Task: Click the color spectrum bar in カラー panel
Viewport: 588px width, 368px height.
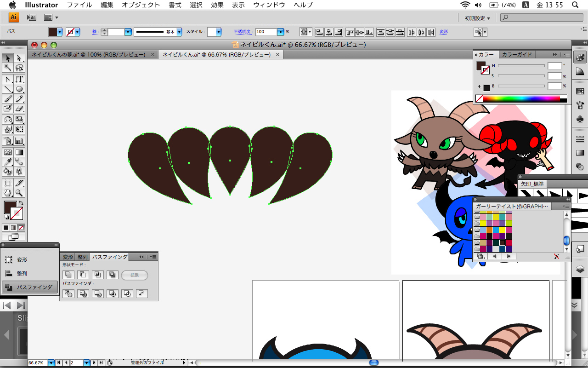Action: (x=521, y=98)
